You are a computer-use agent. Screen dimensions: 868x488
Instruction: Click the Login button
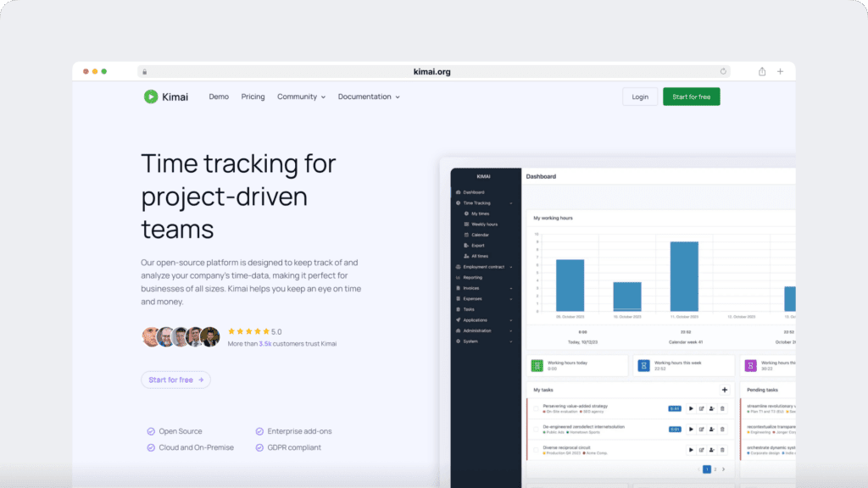tap(640, 97)
